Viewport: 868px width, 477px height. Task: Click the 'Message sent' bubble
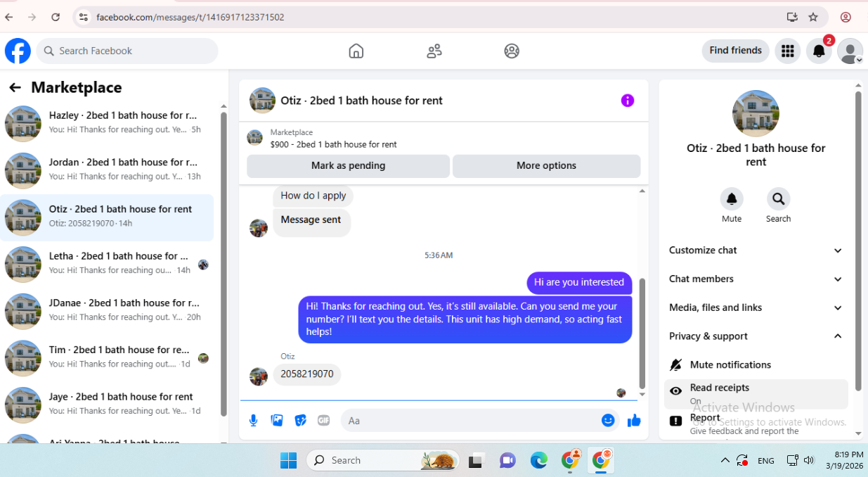point(311,221)
